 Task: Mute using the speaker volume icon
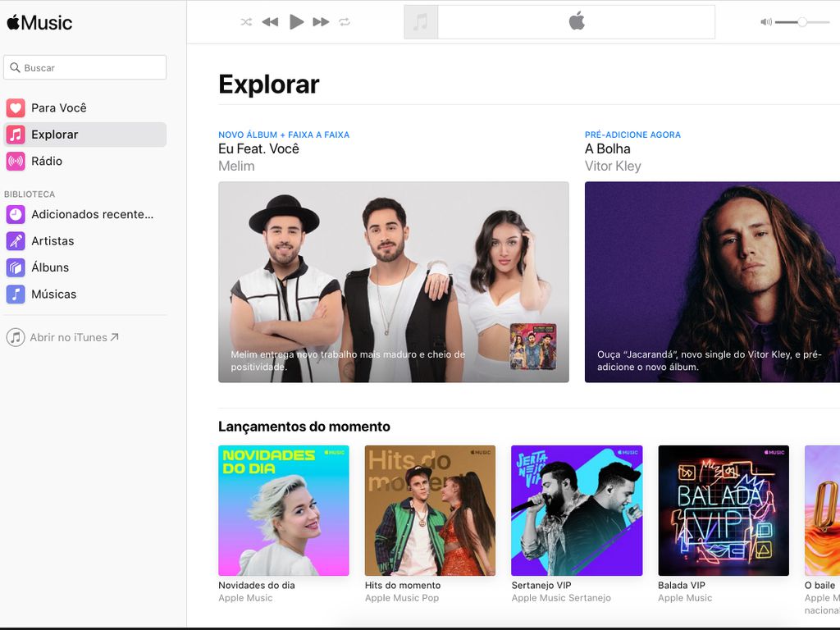coord(766,22)
